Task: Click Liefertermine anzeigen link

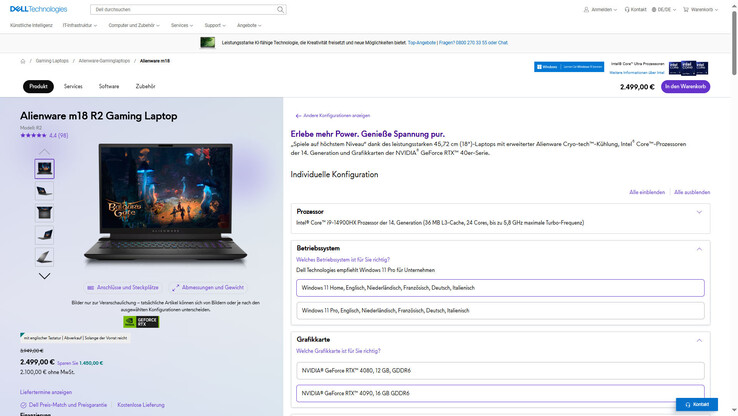Action: 46,392
